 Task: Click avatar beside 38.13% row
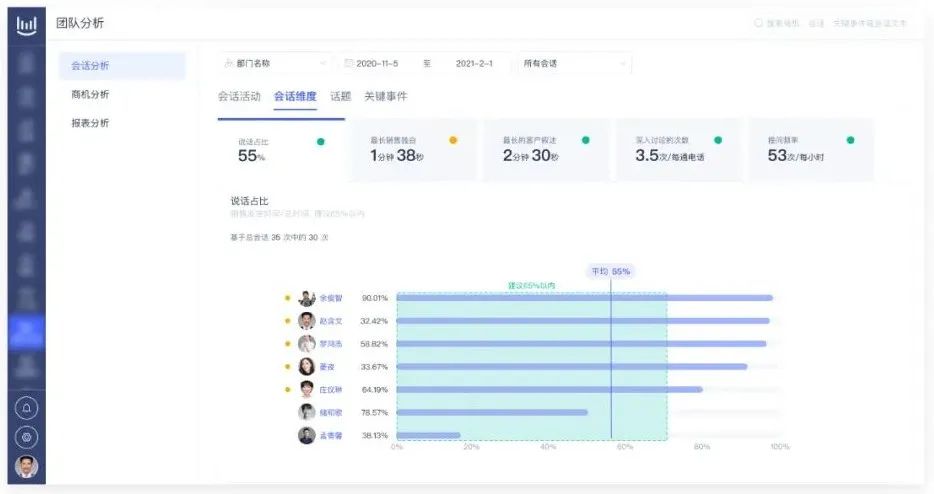(307, 436)
